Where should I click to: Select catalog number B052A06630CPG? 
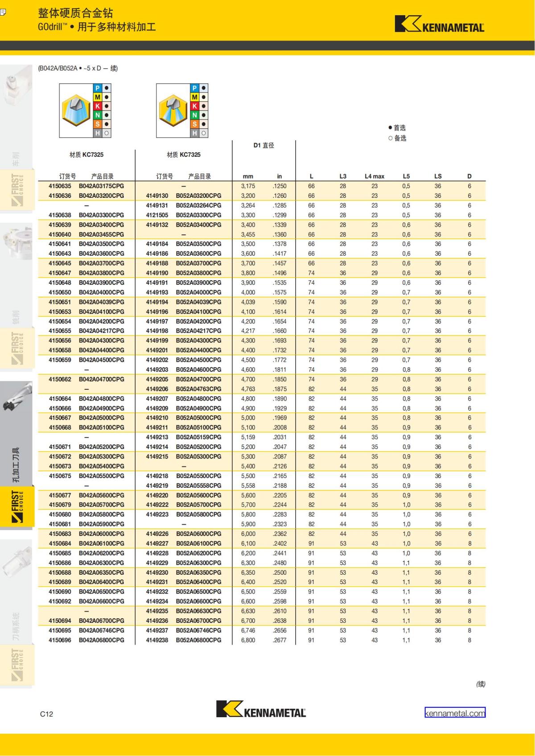[x=199, y=611]
